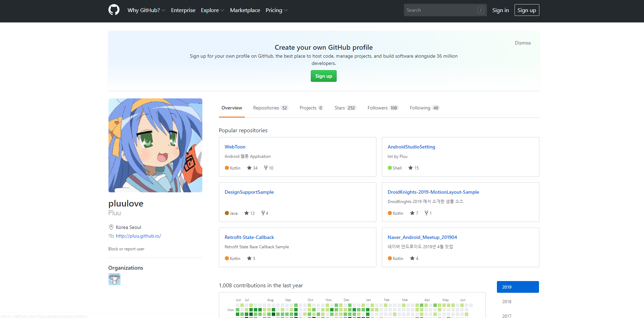Image resolution: width=644 pixels, height=318 pixels.
Task: Open the pluulove avatar image
Action: coord(155,145)
